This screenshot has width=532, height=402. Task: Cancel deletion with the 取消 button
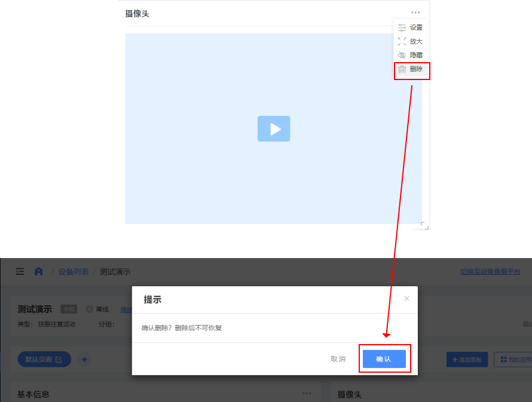(338, 359)
